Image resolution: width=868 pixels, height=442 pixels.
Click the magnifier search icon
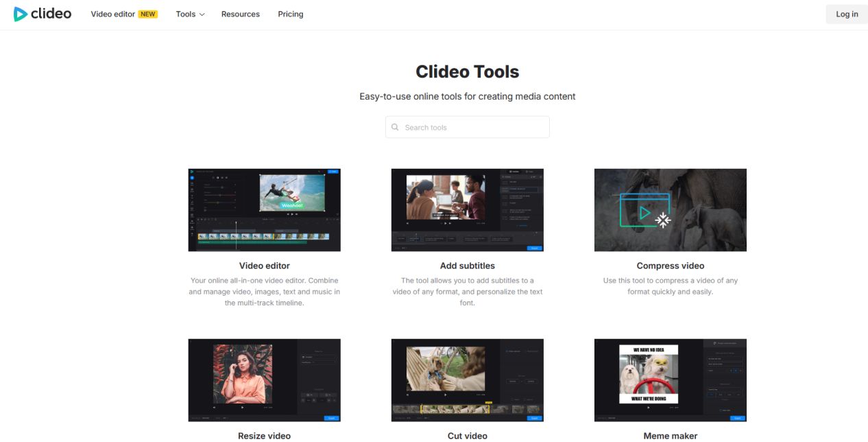(395, 127)
